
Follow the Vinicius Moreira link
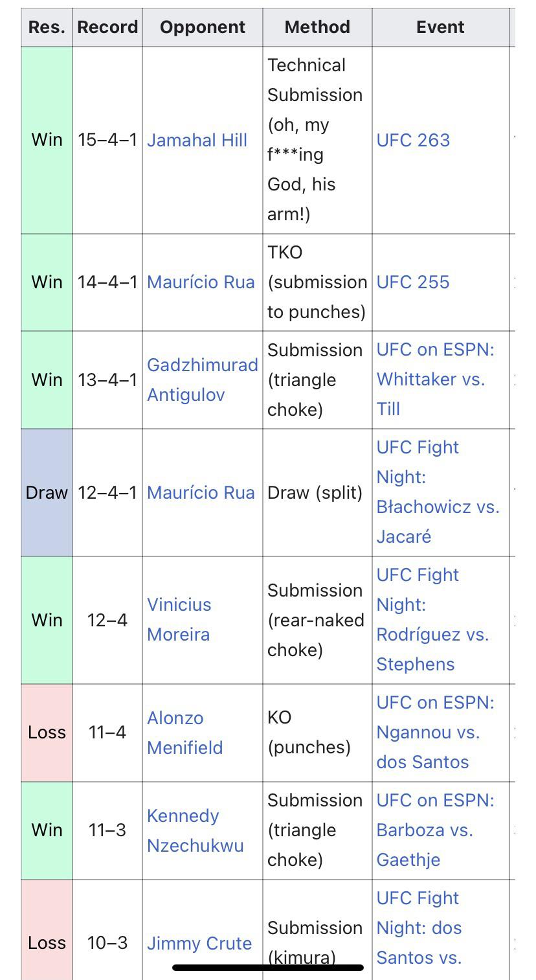(x=179, y=619)
